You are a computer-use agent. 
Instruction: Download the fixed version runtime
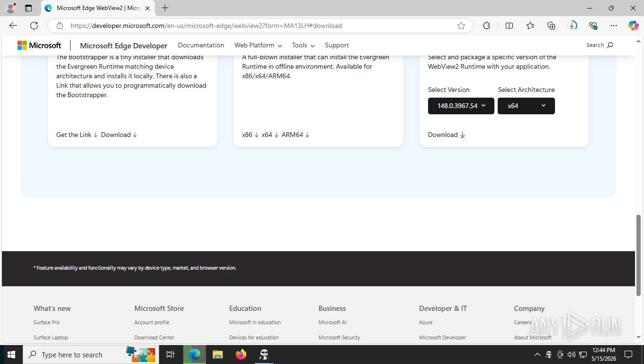point(447,135)
